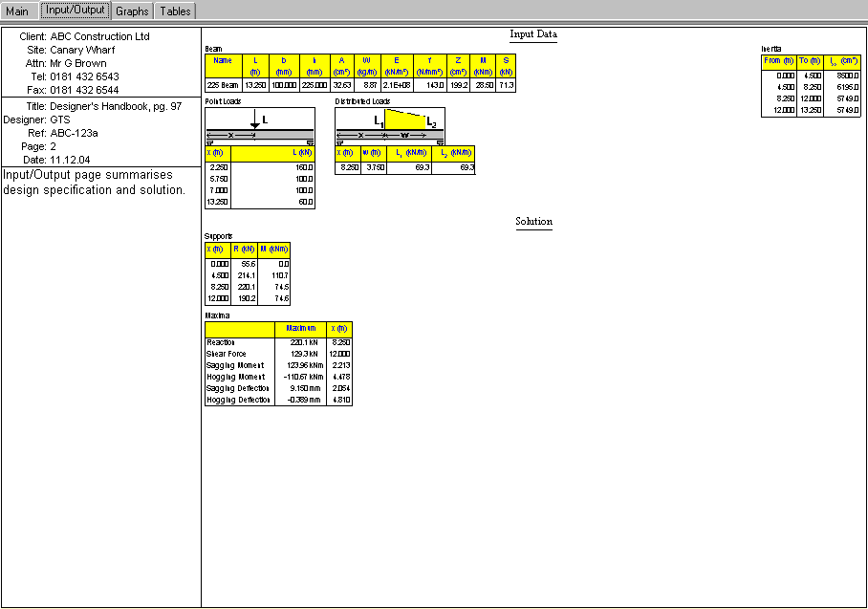
Task: Click the 60.0 kN point load value
Action: pyautogui.click(x=272, y=202)
